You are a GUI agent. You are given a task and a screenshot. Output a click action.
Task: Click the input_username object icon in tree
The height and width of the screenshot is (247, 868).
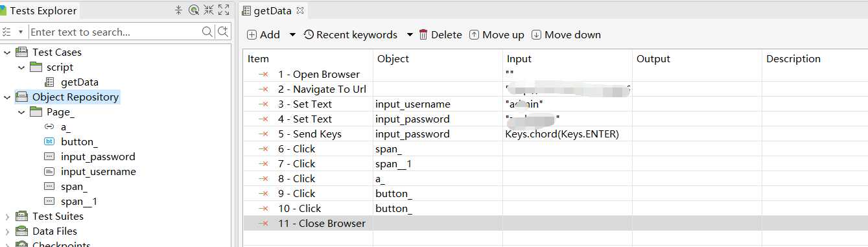(x=49, y=171)
